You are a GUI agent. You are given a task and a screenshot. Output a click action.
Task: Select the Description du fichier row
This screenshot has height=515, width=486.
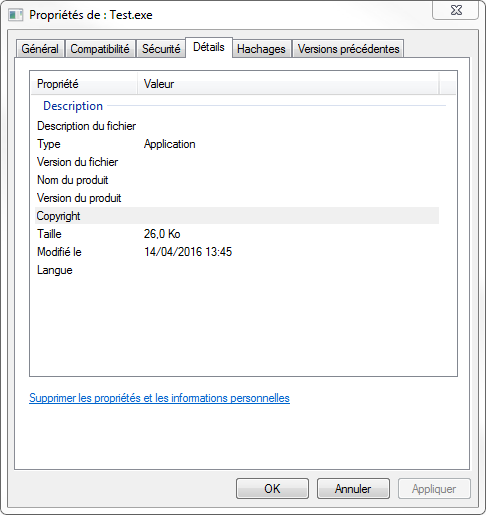point(237,126)
